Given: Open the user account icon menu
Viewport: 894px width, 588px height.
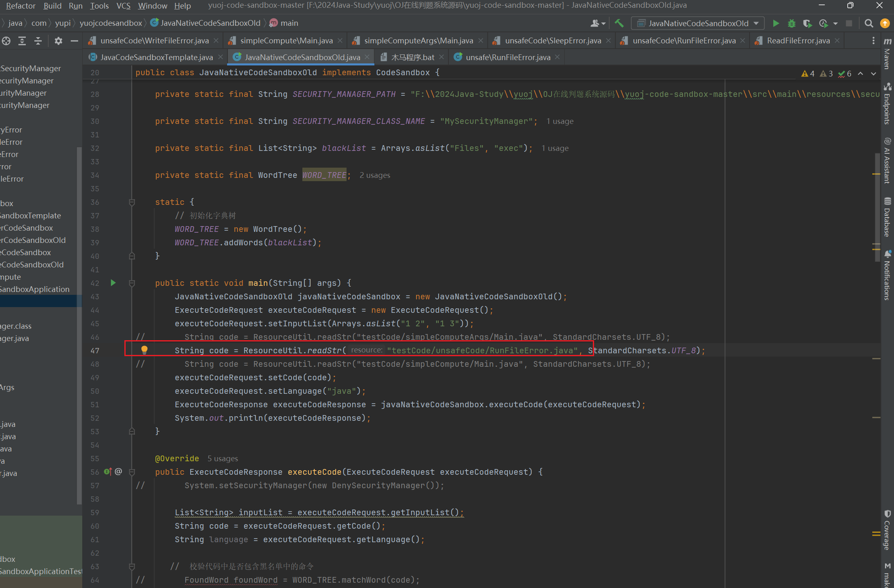Looking at the screenshot, I should [598, 23].
